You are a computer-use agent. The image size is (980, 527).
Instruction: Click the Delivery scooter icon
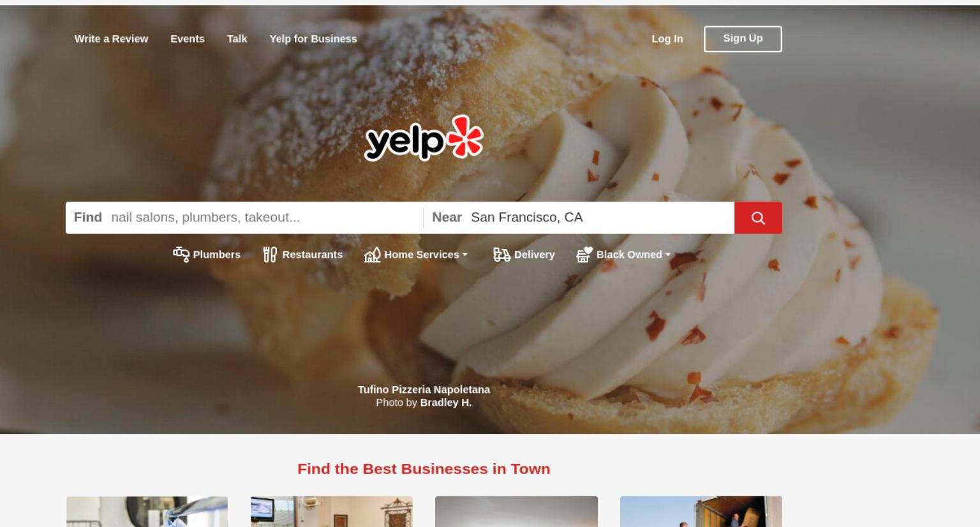(501, 255)
